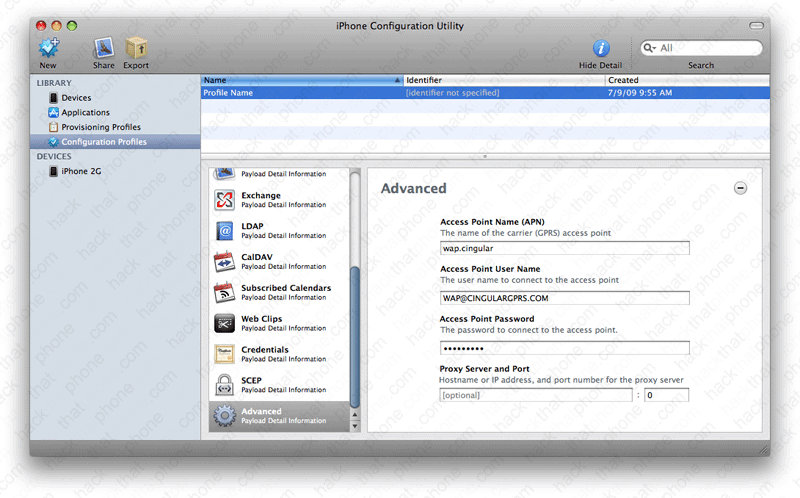The width and height of the screenshot is (800, 498).
Task: Select the Exchange payload icon
Action: click(x=225, y=200)
